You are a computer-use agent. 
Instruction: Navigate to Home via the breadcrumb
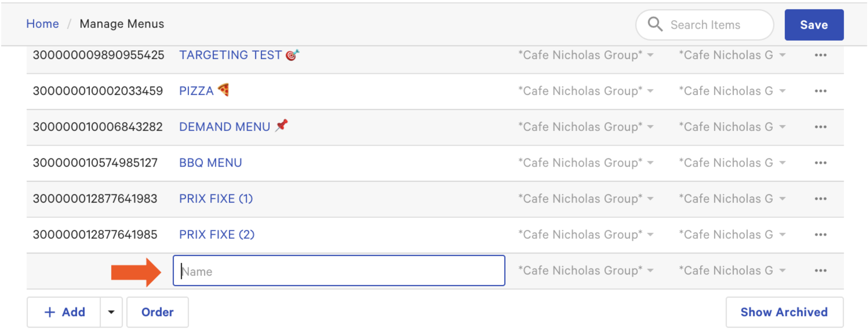(x=43, y=24)
